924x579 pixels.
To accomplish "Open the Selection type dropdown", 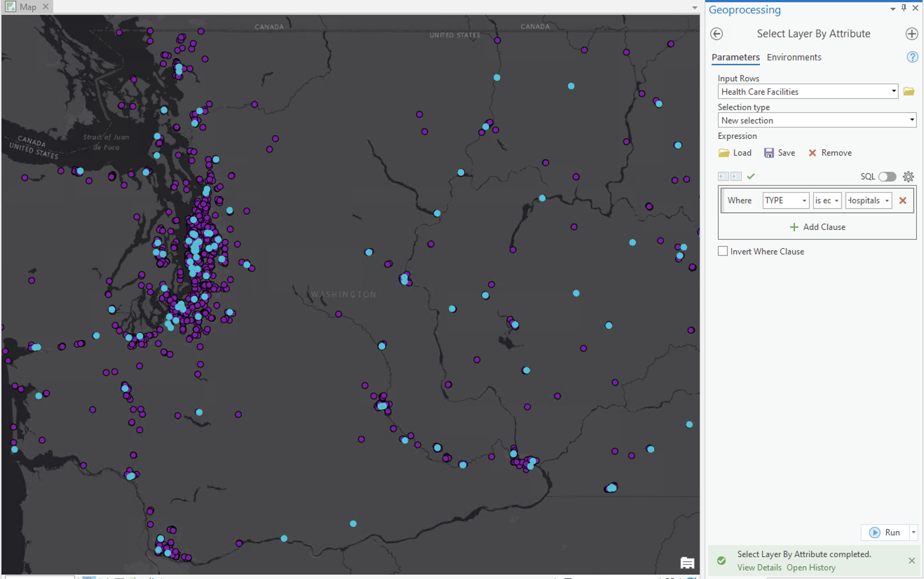I will (x=912, y=120).
